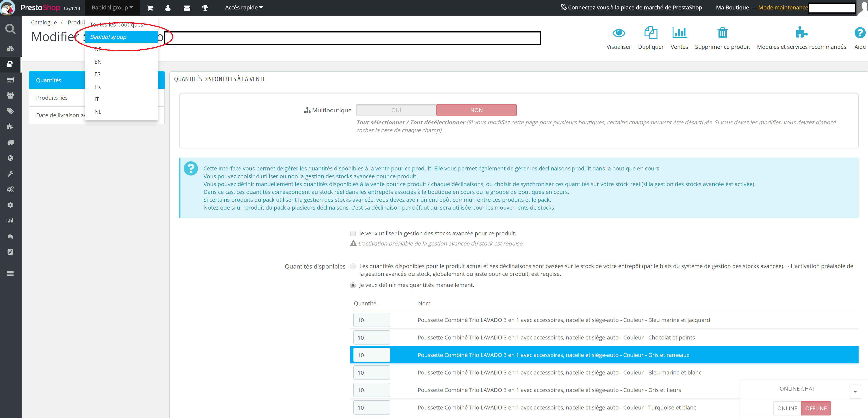Set Multiboutique toggle to OUI

[396, 110]
